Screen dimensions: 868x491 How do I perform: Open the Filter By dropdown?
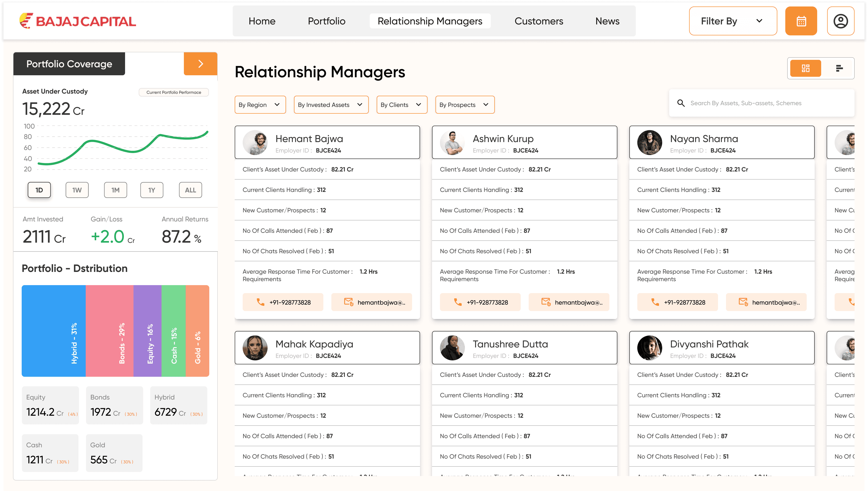[732, 21]
